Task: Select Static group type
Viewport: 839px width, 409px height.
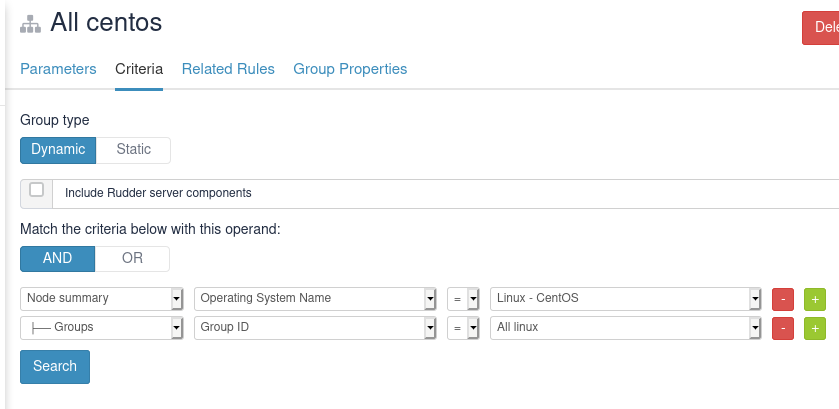Action: coord(133,150)
